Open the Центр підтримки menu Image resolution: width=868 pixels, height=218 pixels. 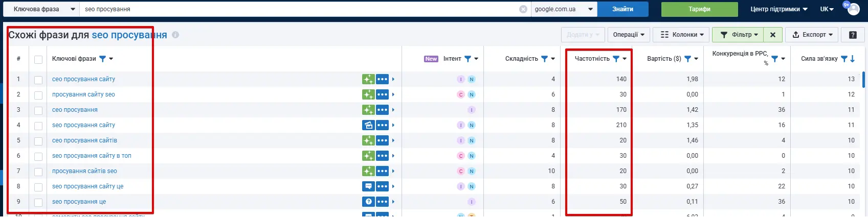coord(778,9)
